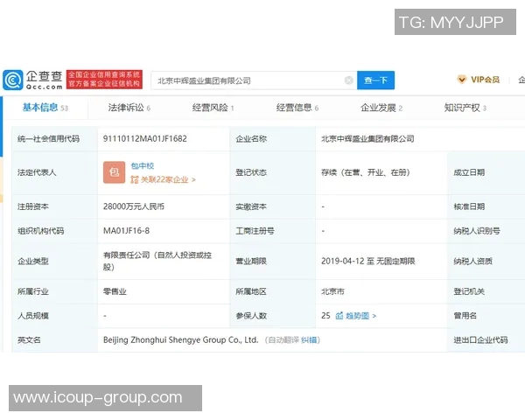Open the 关联22家企业 link
The image size is (525, 420).
[x=167, y=180]
